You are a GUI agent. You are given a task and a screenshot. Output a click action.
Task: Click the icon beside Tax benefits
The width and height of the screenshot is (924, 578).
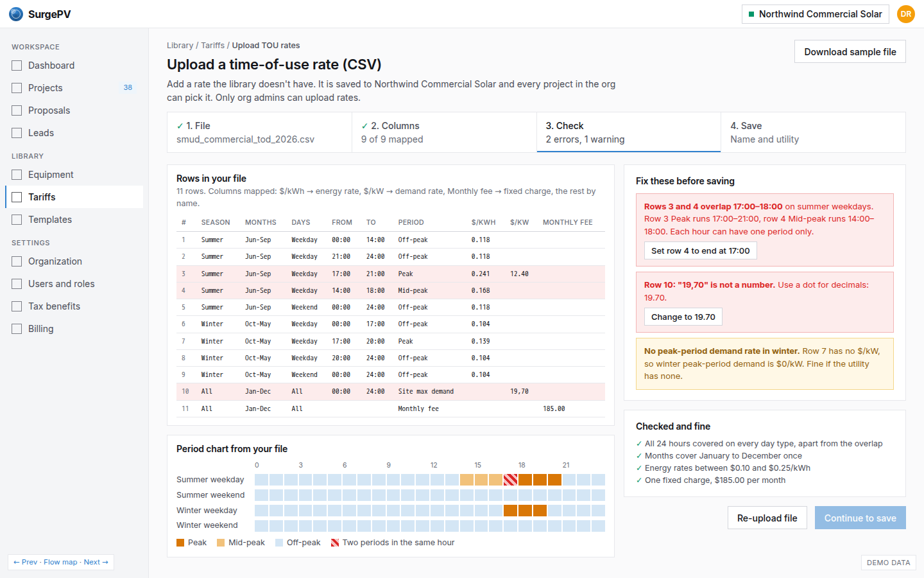[x=17, y=306]
